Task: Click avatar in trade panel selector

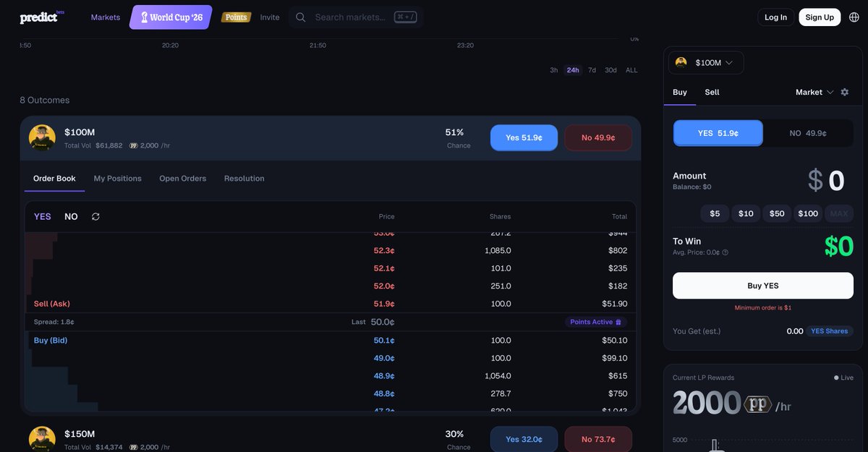Action: [681, 63]
